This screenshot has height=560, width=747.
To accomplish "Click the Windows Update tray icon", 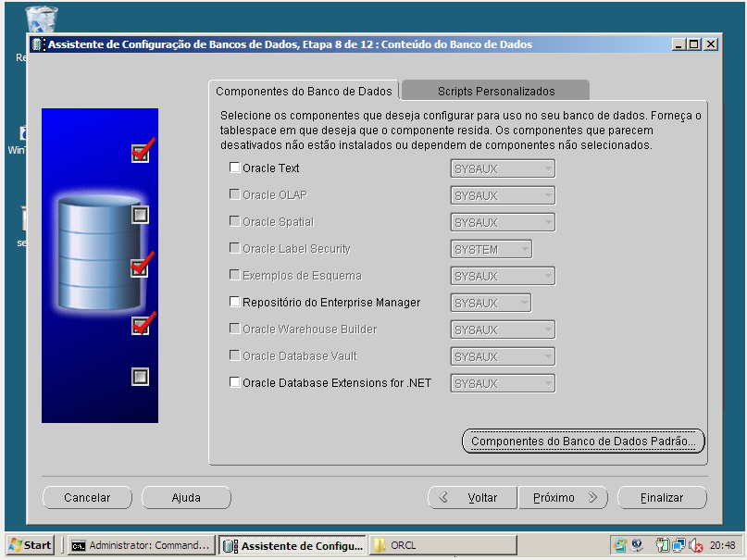I will pyautogui.click(x=621, y=545).
